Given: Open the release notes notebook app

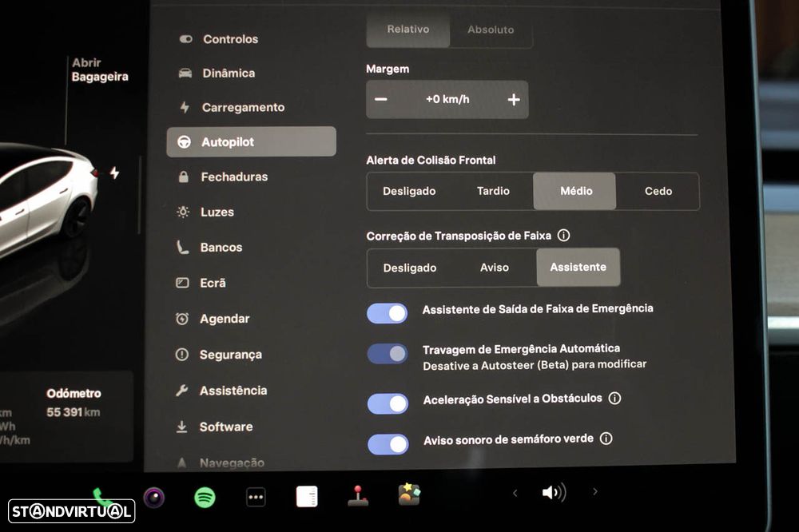Looking at the screenshot, I should pyautogui.click(x=307, y=497).
